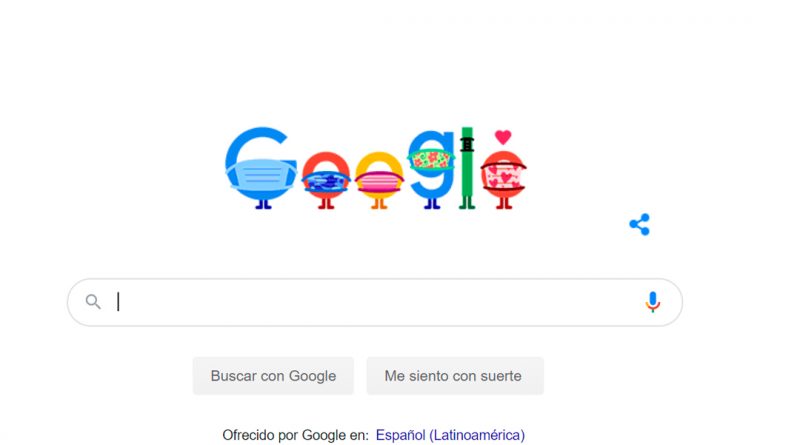Click the Me siento con suerte button
The width and height of the screenshot is (800, 445).
click(x=455, y=376)
